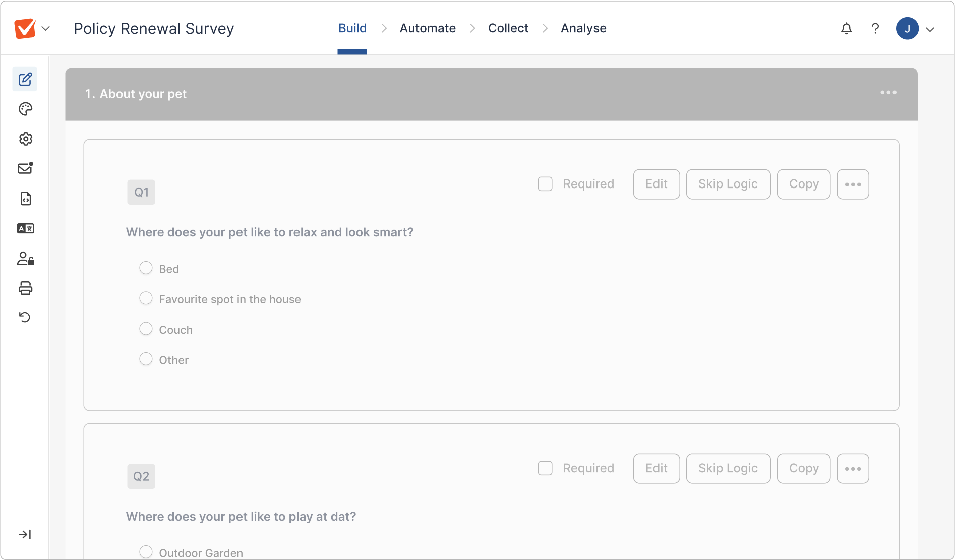Viewport: 955px width, 560px height.
Task: Open the translation language icon
Action: point(25,229)
